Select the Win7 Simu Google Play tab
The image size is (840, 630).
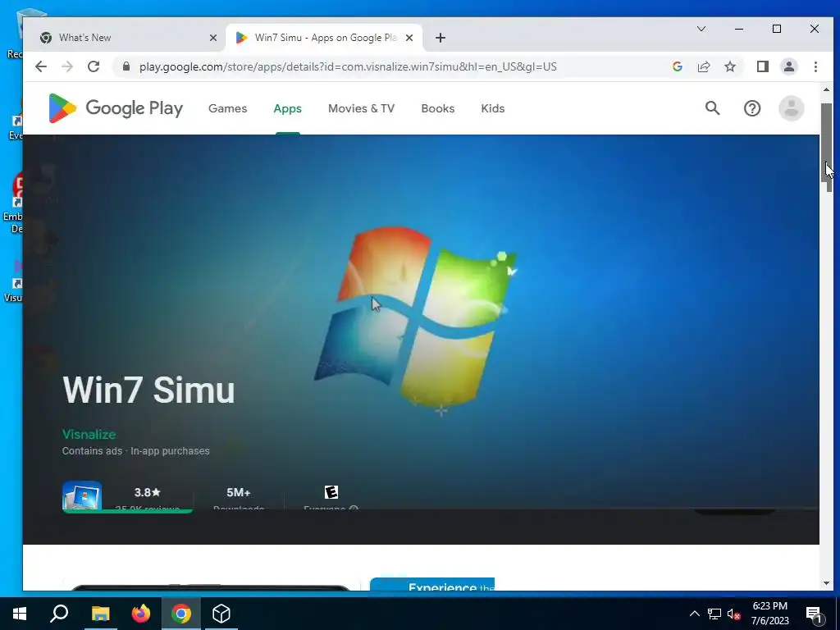pos(325,38)
